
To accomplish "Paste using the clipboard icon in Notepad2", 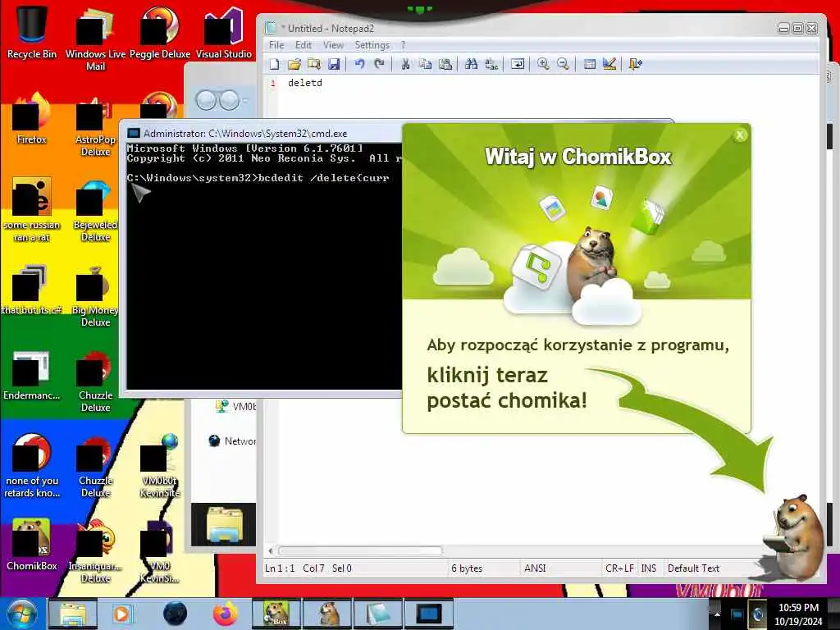I will tap(445, 64).
